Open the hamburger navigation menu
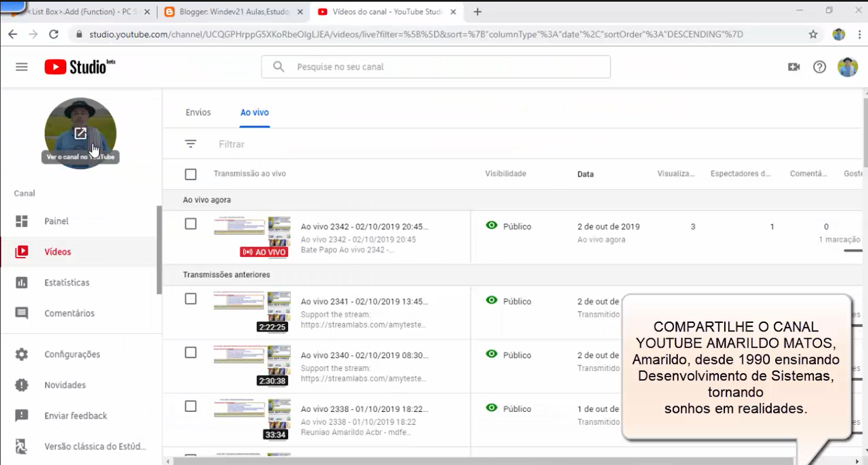This screenshot has width=868, height=465. click(x=22, y=67)
